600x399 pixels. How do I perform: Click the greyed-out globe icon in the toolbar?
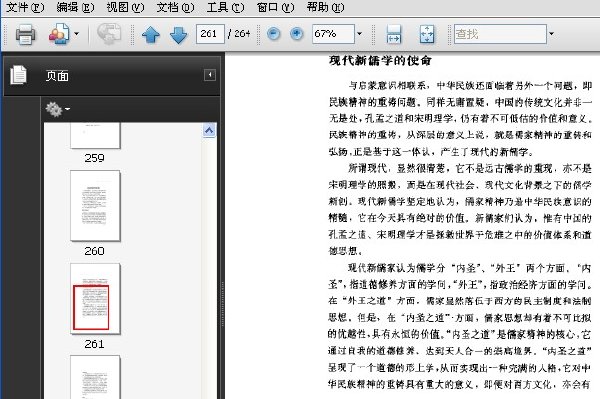pos(109,33)
